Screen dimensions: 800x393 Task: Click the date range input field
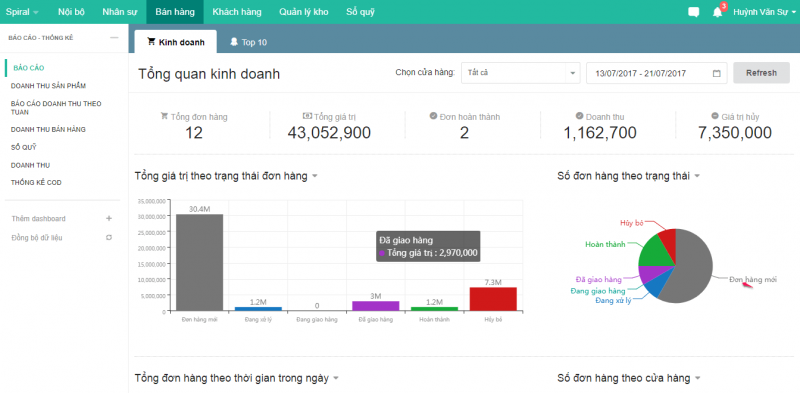(656, 73)
